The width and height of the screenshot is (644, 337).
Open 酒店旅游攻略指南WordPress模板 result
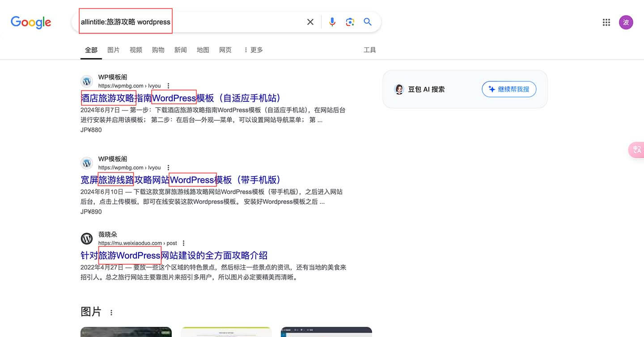coord(181,98)
